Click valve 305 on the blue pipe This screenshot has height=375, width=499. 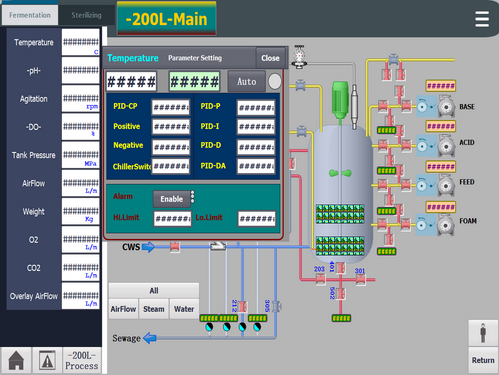pos(276,306)
